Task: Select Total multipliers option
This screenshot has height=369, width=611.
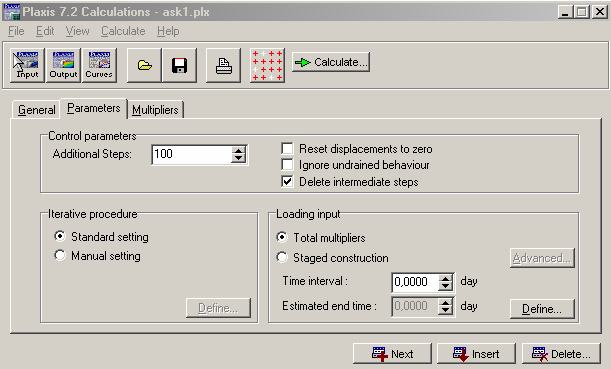Action: coord(282,237)
